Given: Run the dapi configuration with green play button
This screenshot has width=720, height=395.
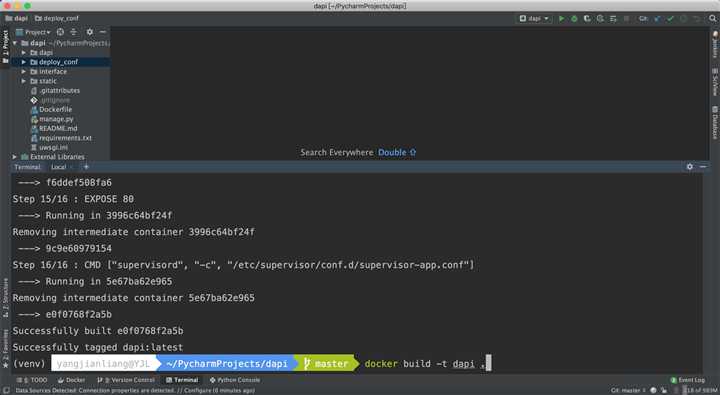Looking at the screenshot, I should coord(561,18).
